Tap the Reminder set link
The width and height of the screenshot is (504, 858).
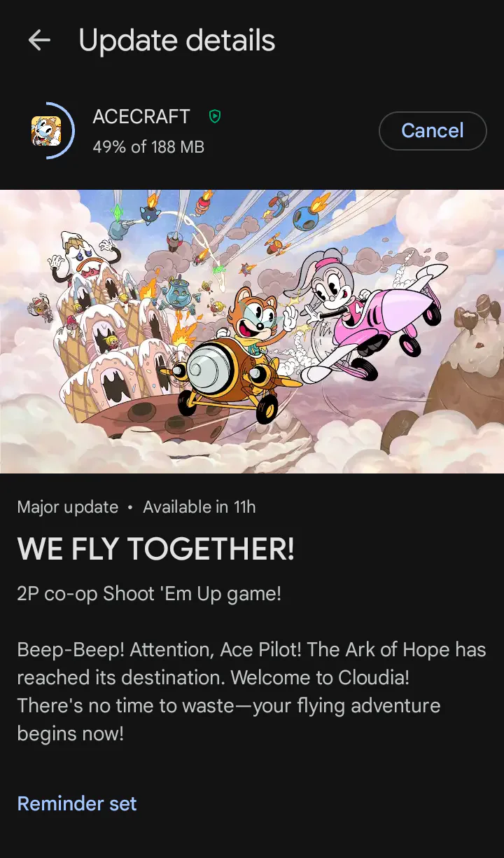coord(77,803)
